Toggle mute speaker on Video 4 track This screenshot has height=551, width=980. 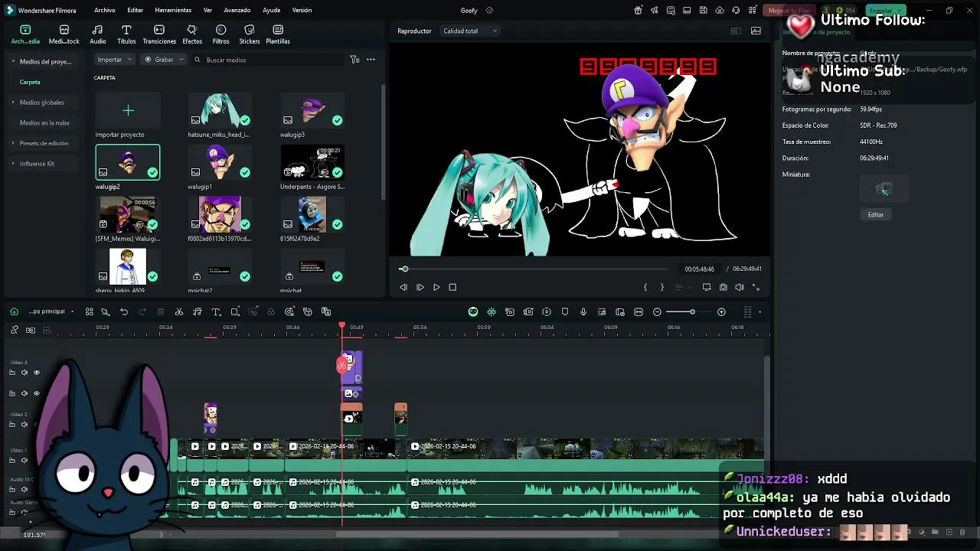coord(24,373)
